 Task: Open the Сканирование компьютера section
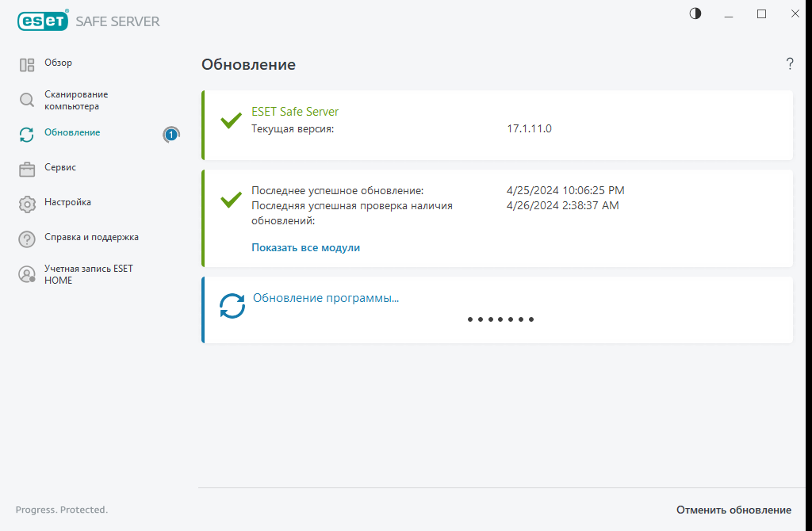click(76, 100)
